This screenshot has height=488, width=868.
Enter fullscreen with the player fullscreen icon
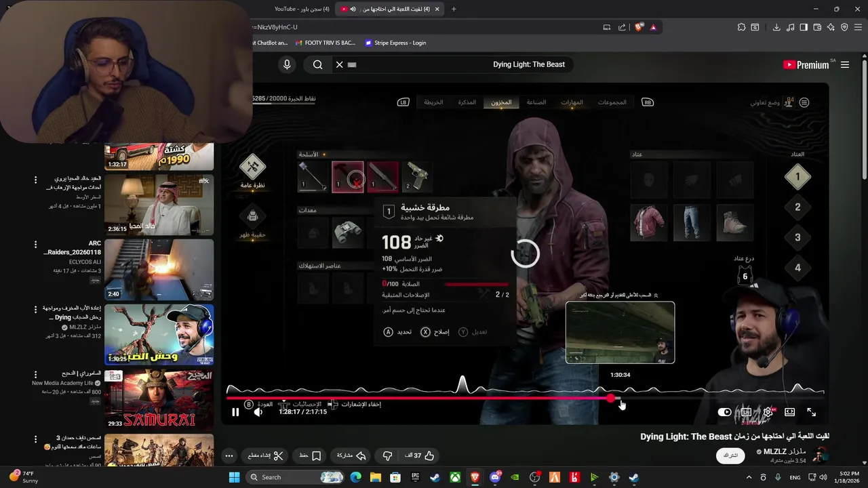click(811, 412)
